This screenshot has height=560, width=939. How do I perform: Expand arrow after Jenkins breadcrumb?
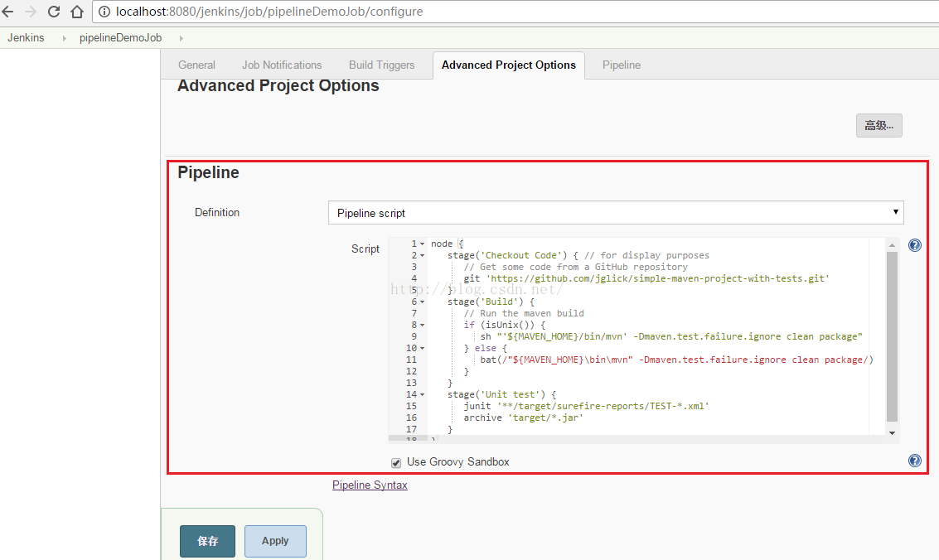click(64, 38)
